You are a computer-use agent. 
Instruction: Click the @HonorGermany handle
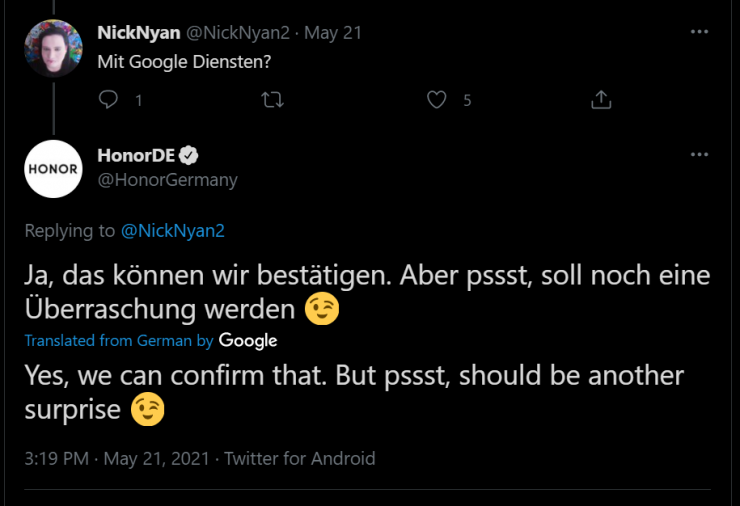[x=167, y=180]
